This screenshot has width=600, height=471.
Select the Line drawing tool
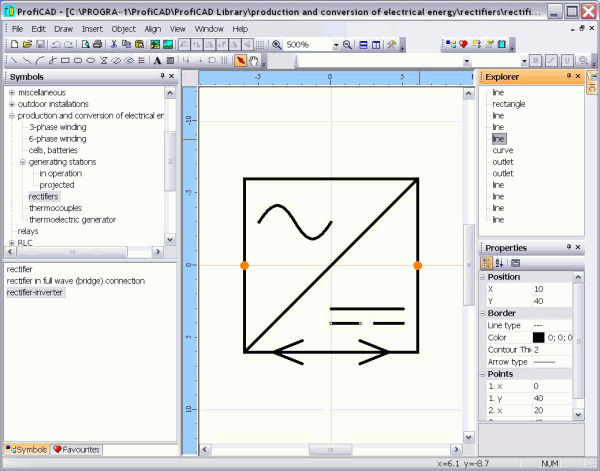[x=14, y=60]
